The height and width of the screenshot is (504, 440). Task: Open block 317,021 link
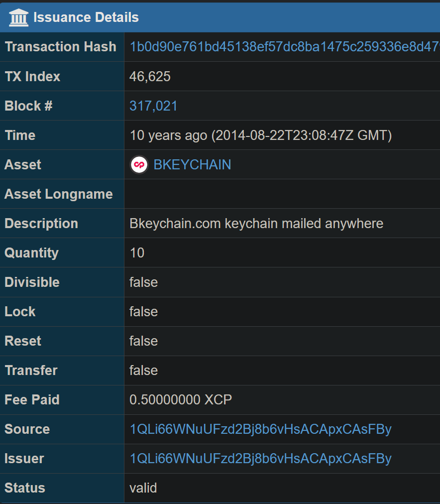[153, 106]
